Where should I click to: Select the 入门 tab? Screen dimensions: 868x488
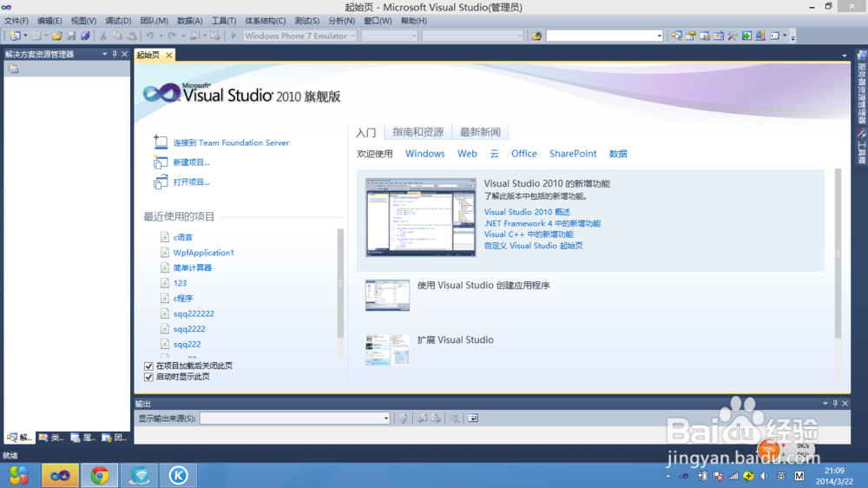(x=366, y=132)
